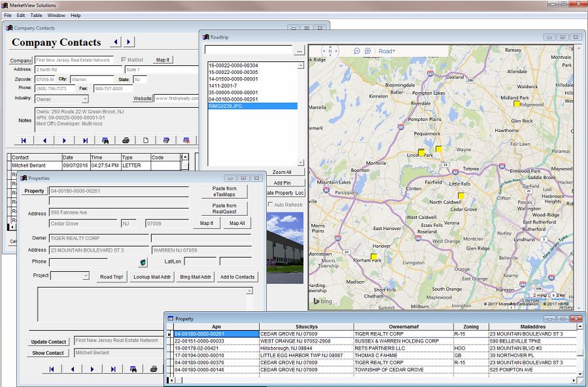Print the current Properties record
The width and height of the screenshot is (588, 387).
(153, 369)
